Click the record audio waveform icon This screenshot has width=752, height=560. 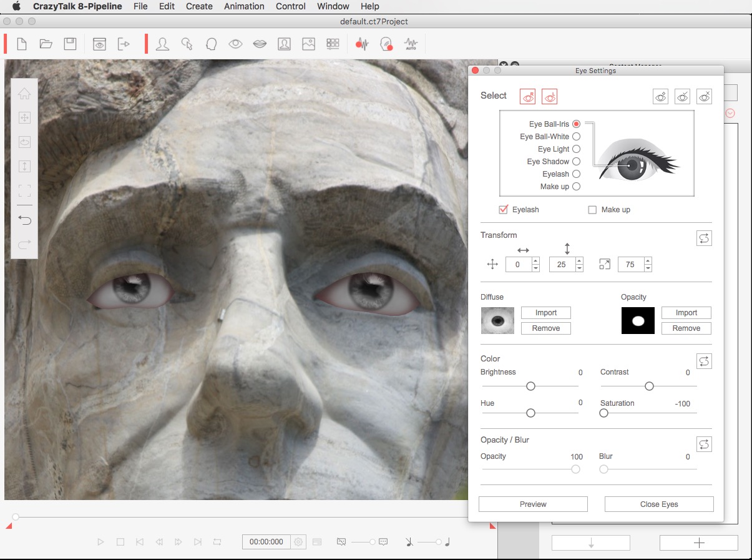point(362,44)
